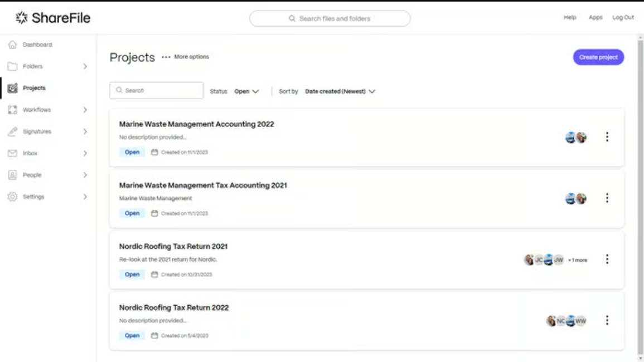Image resolution: width=644 pixels, height=362 pixels.
Task: Open Marine Waste Management Accounting 2022 project
Action: tap(196, 124)
